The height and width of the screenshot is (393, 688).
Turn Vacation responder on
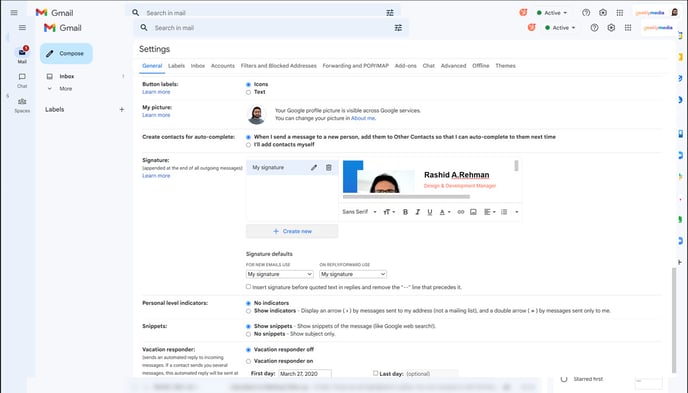[x=248, y=361]
